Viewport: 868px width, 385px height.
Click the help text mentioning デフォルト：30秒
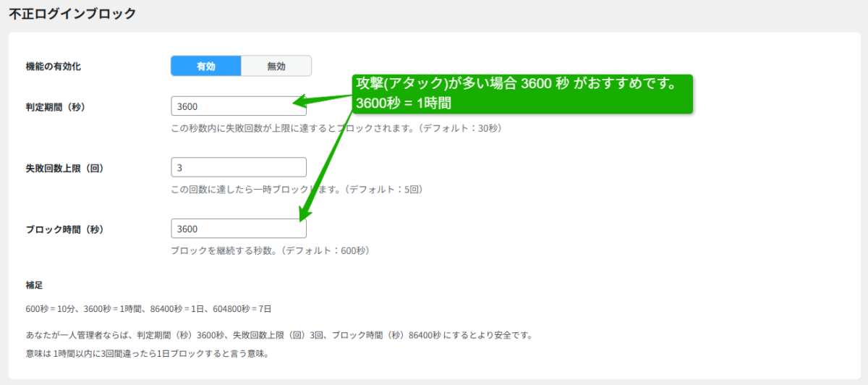336,128
